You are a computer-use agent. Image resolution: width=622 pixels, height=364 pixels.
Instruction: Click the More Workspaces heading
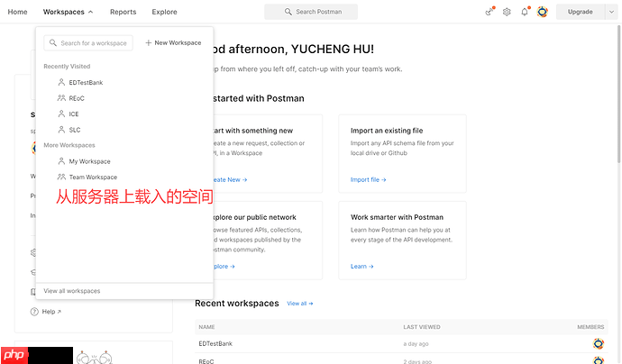coord(69,145)
